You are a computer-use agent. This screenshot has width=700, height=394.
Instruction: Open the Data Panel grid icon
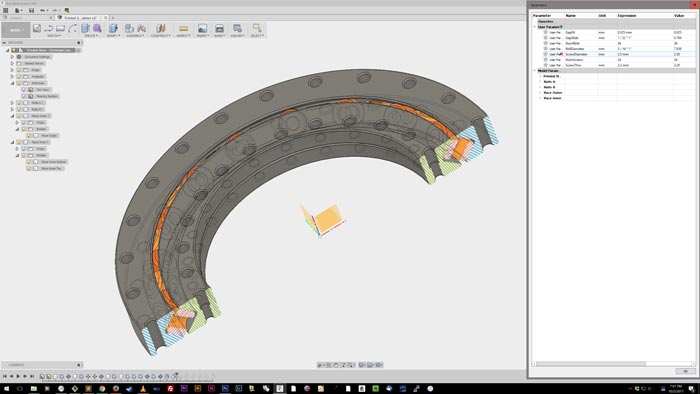(x=6, y=10)
